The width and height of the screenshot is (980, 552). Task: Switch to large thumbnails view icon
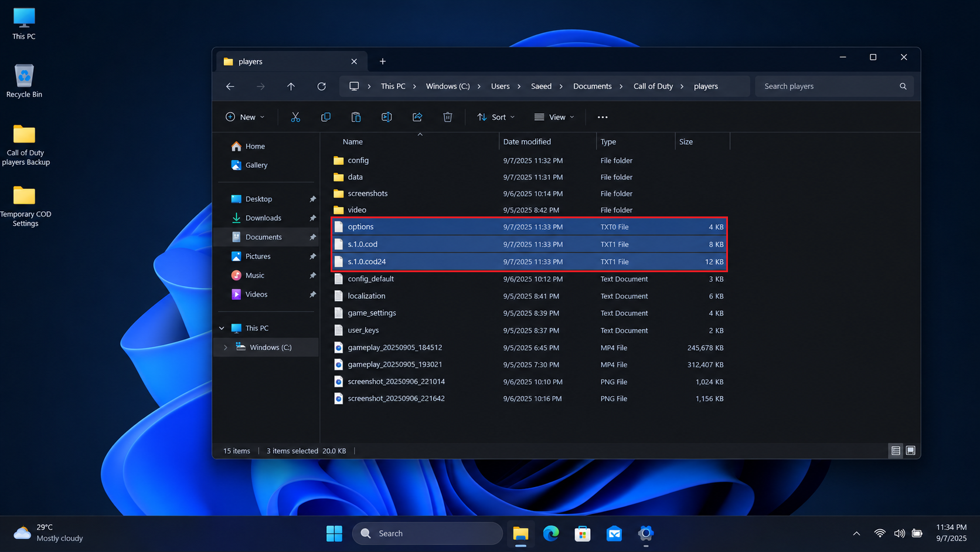pos(910,451)
